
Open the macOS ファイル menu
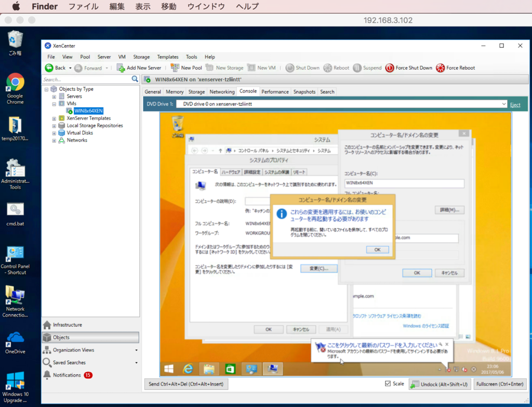coord(84,6)
